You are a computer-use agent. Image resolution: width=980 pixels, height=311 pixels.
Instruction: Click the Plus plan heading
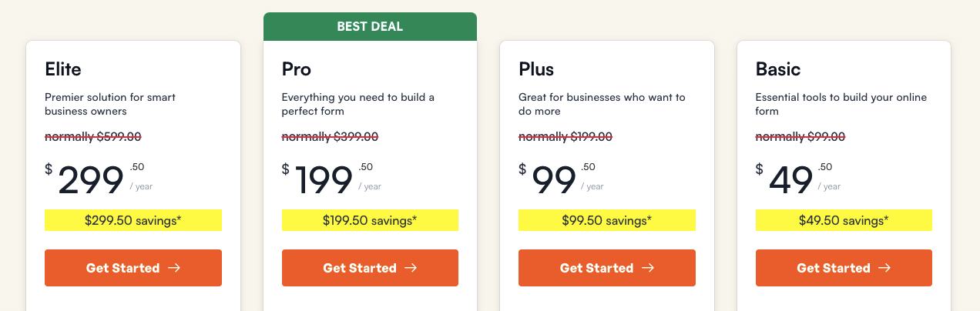[x=536, y=69]
